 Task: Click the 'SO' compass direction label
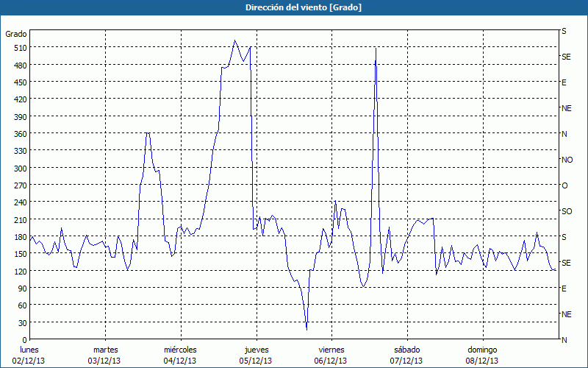(567, 211)
